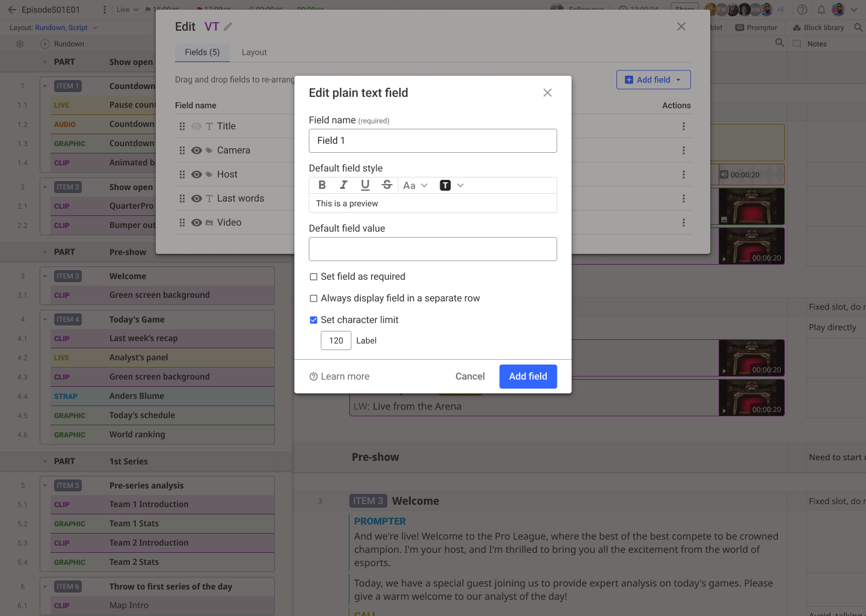Grab the drag handle of Video field
This screenshot has height=616, width=866.
click(x=182, y=223)
